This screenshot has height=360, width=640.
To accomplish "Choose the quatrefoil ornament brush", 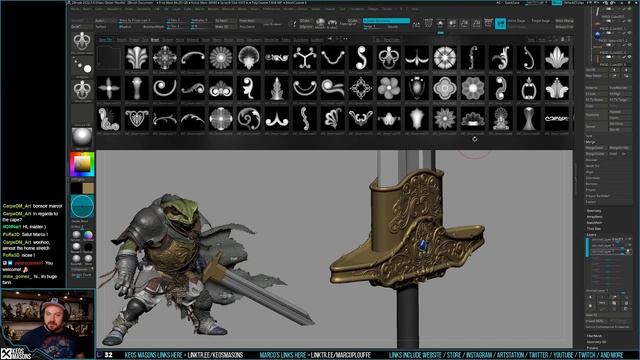I will click(x=445, y=88).
